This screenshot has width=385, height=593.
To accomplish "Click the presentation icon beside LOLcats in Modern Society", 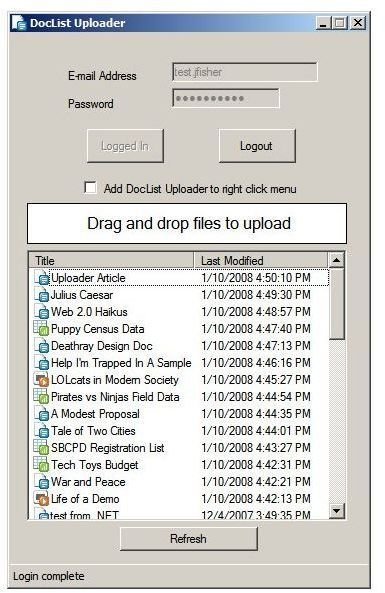I will pos(41,380).
